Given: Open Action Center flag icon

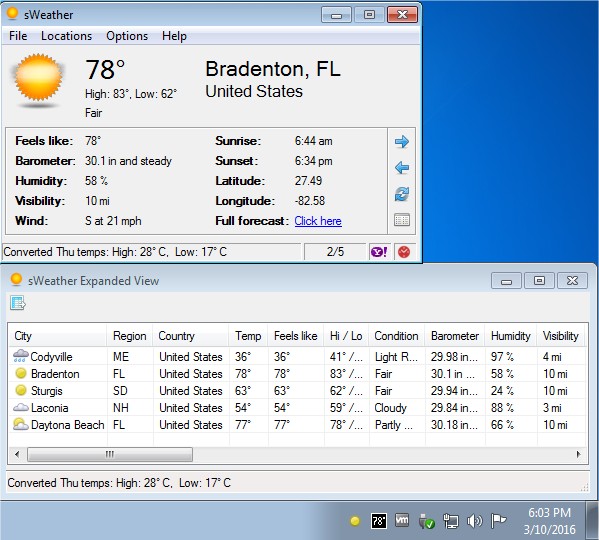Looking at the screenshot, I should click(x=498, y=521).
